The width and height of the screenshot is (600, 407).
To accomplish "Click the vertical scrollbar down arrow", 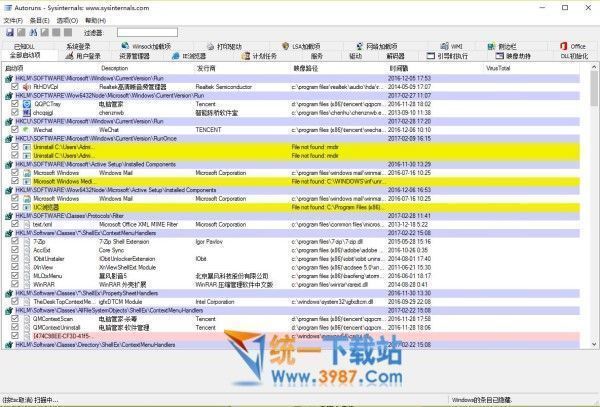I will 594,344.
